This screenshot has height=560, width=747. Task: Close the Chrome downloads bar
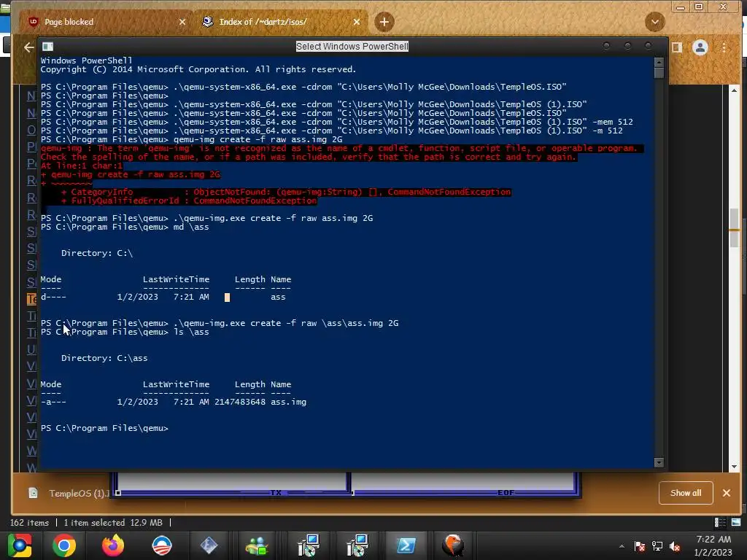tap(726, 493)
